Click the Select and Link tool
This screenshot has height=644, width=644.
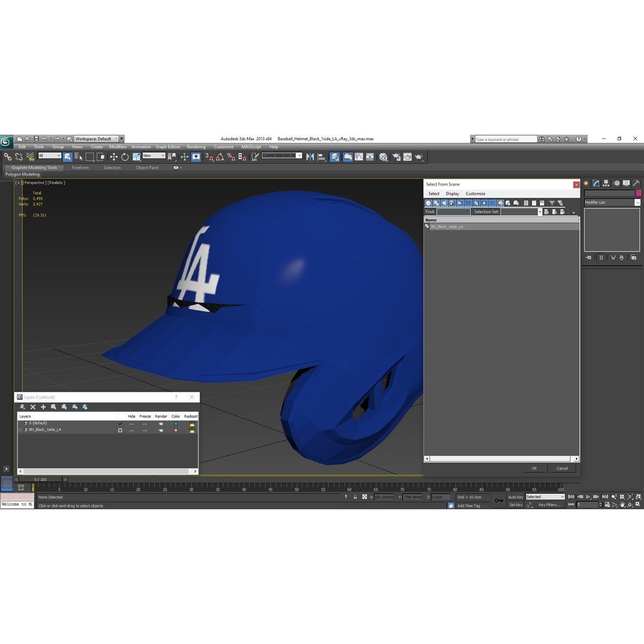7,156
